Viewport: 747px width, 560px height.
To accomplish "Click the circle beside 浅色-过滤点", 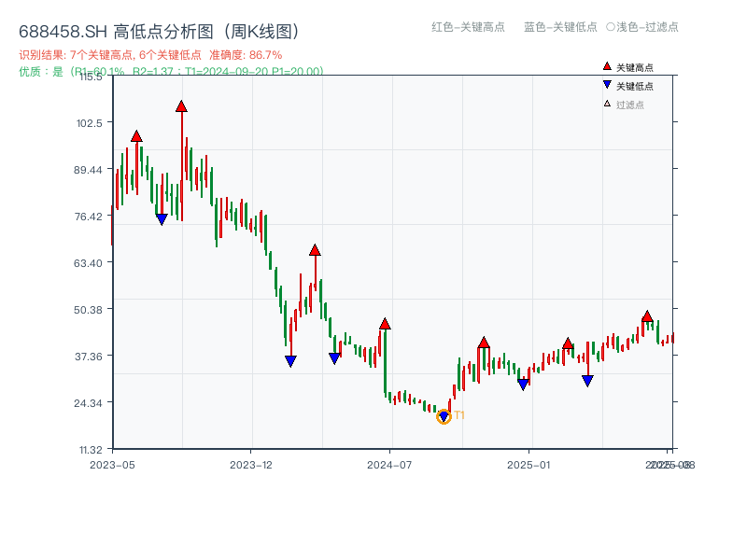I will pyautogui.click(x=611, y=27).
